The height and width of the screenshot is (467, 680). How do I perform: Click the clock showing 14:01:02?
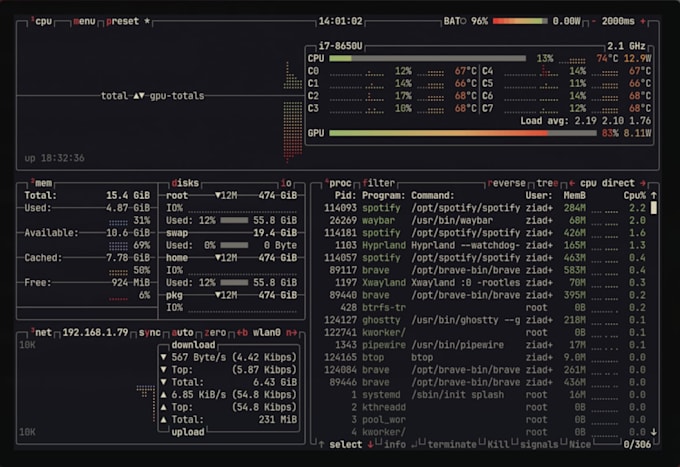[340, 21]
